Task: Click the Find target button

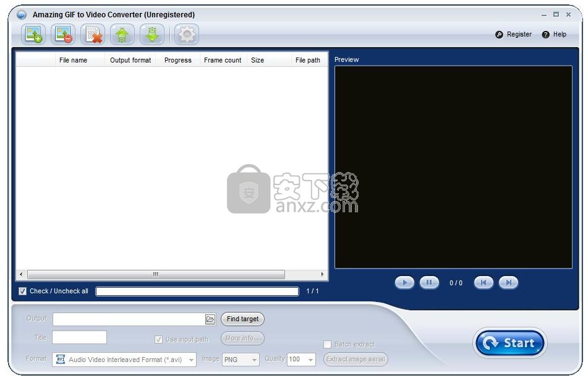Action: (x=242, y=319)
